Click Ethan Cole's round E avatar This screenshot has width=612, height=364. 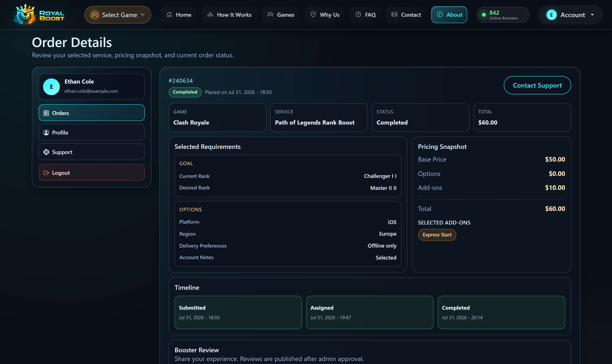pyautogui.click(x=51, y=87)
